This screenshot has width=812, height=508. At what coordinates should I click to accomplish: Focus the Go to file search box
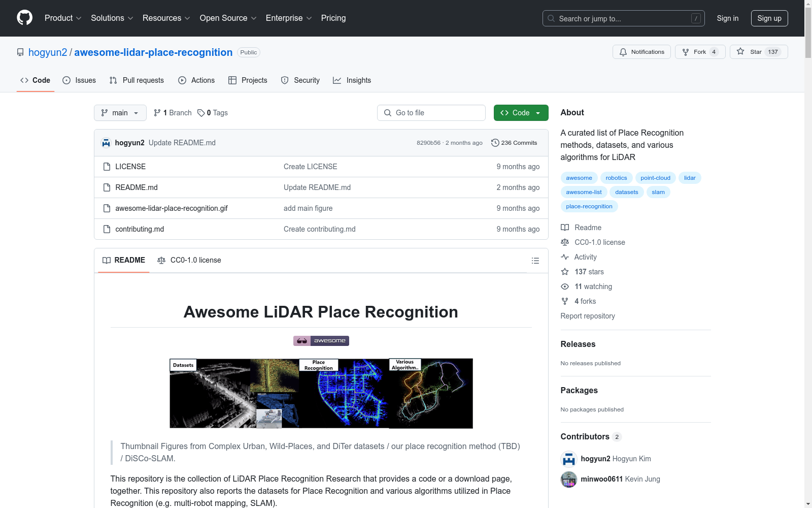[x=431, y=113]
